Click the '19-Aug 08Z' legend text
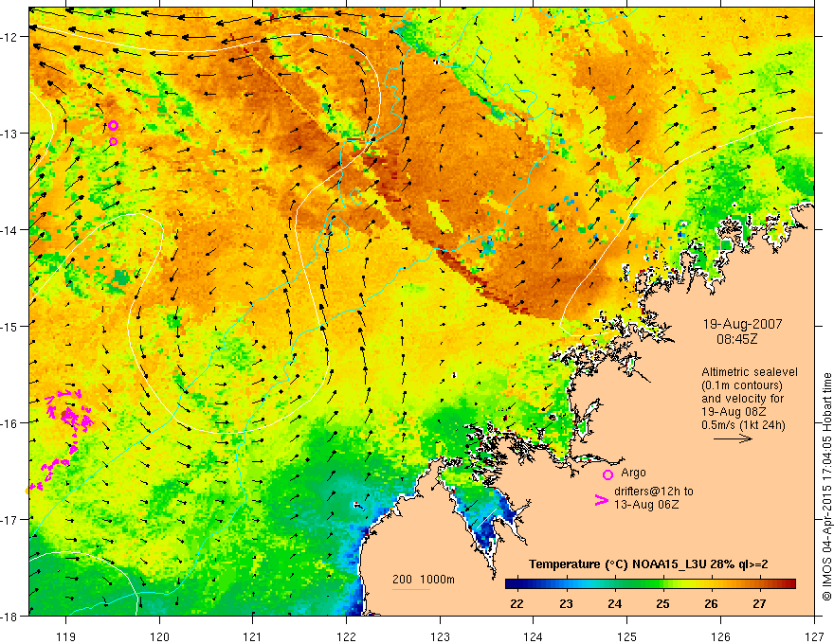Image resolution: width=834 pixels, height=644 pixels. click(734, 412)
